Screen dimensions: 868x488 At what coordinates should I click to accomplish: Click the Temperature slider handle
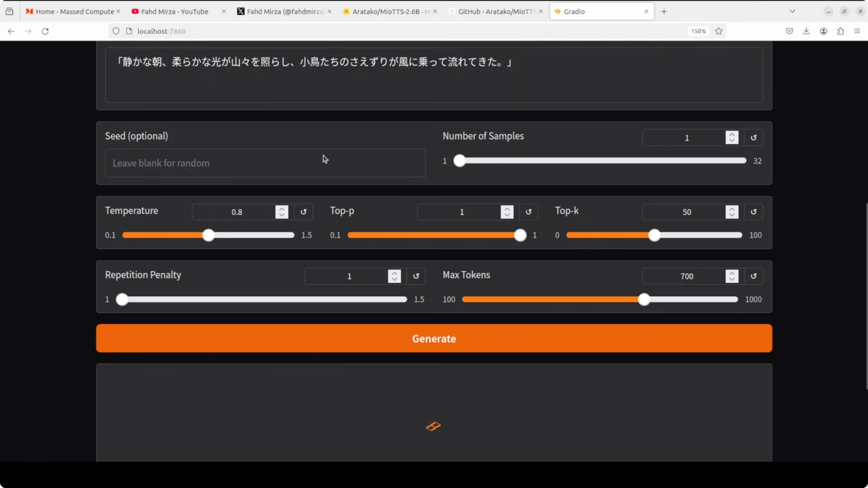pyautogui.click(x=209, y=235)
